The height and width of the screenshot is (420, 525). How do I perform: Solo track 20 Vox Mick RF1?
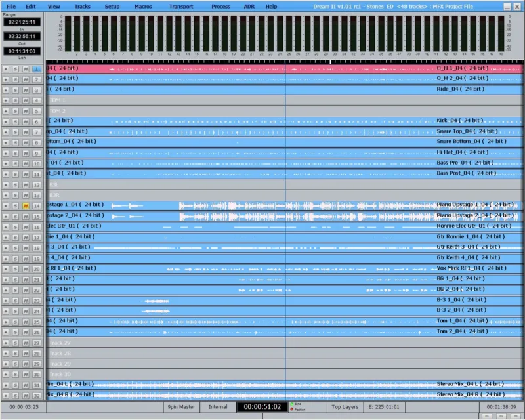click(x=15, y=269)
